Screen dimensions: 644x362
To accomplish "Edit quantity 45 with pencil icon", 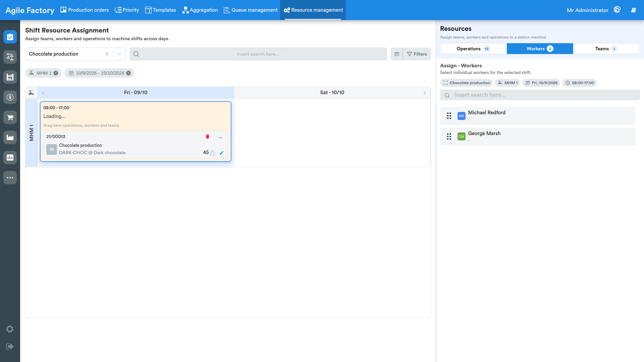I will (221, 153).
